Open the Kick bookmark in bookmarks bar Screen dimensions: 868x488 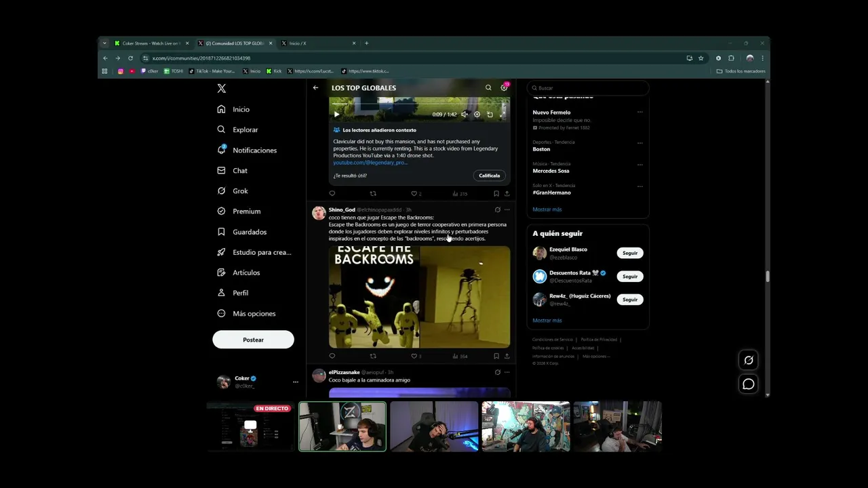click(x=274, y=71)
